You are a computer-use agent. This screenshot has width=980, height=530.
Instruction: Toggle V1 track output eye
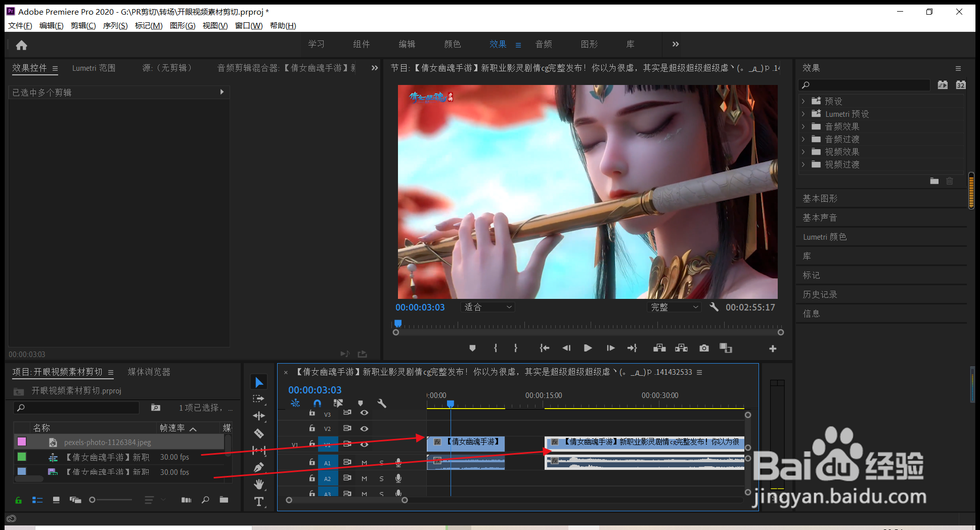(x=364, y=445)
